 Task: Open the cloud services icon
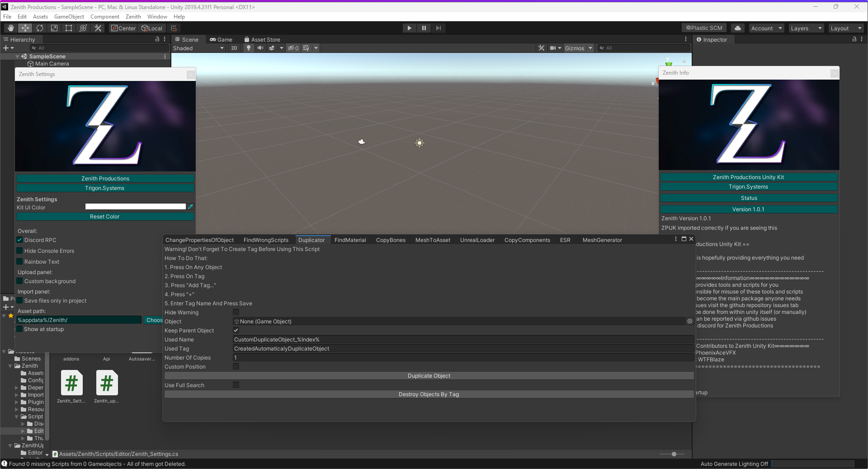[738, 28]
